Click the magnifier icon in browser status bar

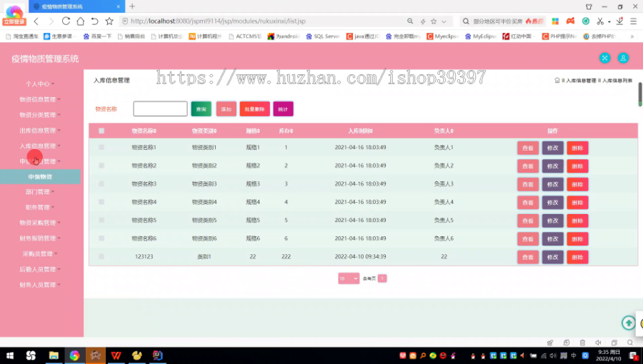tap(630, 343)
